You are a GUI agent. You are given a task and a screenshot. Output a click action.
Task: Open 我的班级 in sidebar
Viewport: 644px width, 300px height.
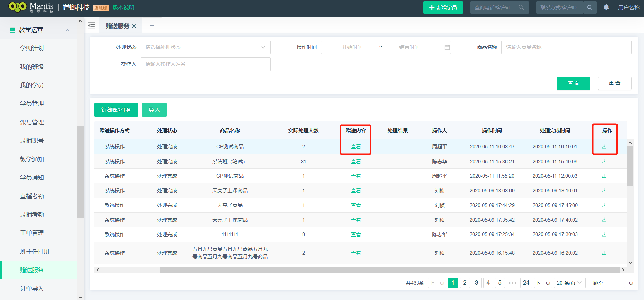[32, 67]
